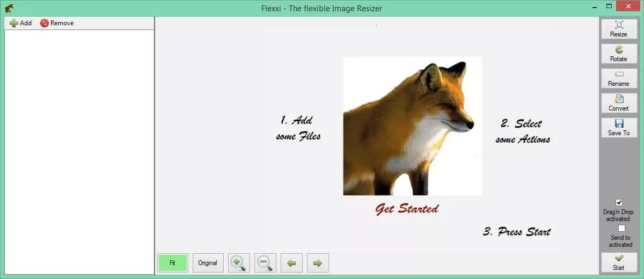Click the Flexxi fox icon in title bar

[x=9, y=8]
